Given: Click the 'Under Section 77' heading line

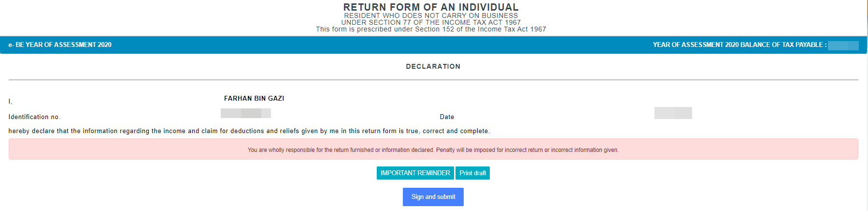Looking at the screenshot, I should click(431, 23).
